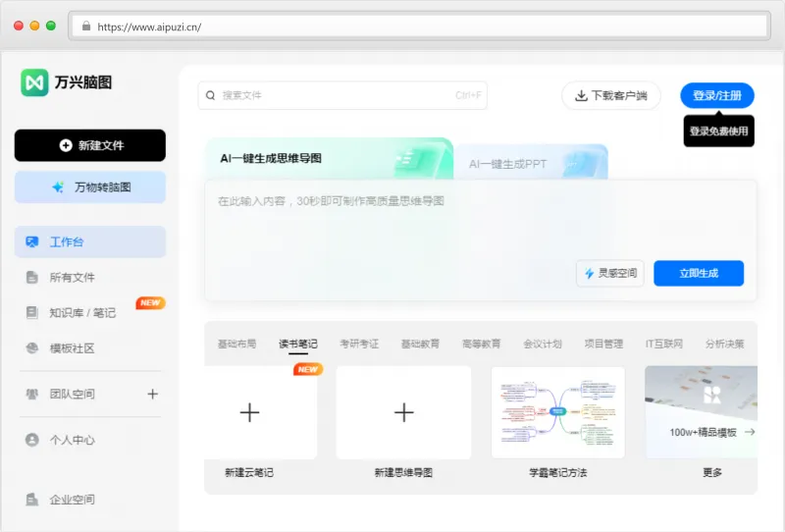Click the 搜索文件 search field

[x=342, y=95]
